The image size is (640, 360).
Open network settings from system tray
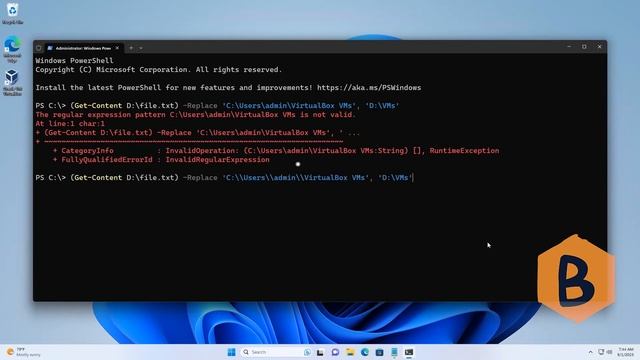[x=601, y=352]
